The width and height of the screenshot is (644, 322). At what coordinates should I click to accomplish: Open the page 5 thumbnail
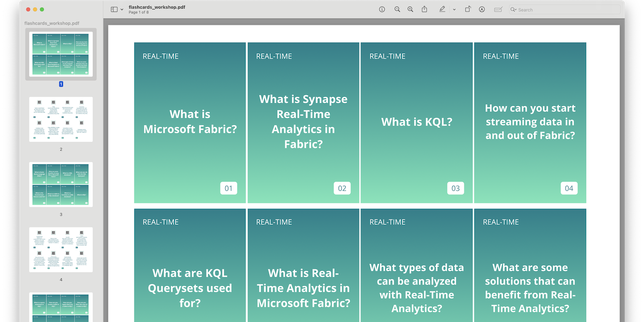[x=60, y=307]
